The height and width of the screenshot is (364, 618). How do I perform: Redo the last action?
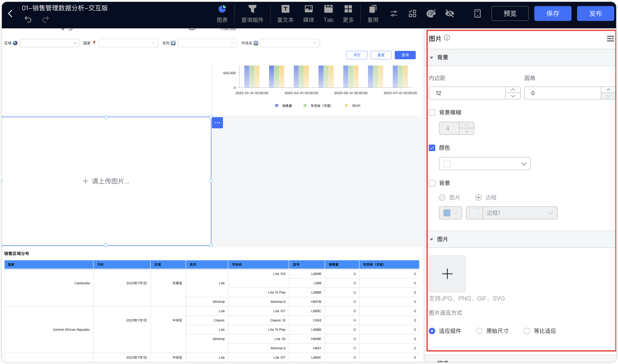(45, 19)
